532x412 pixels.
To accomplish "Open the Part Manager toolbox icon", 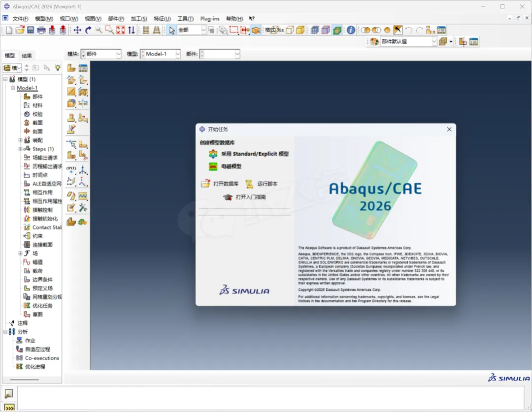I will (x=83, y=68).
